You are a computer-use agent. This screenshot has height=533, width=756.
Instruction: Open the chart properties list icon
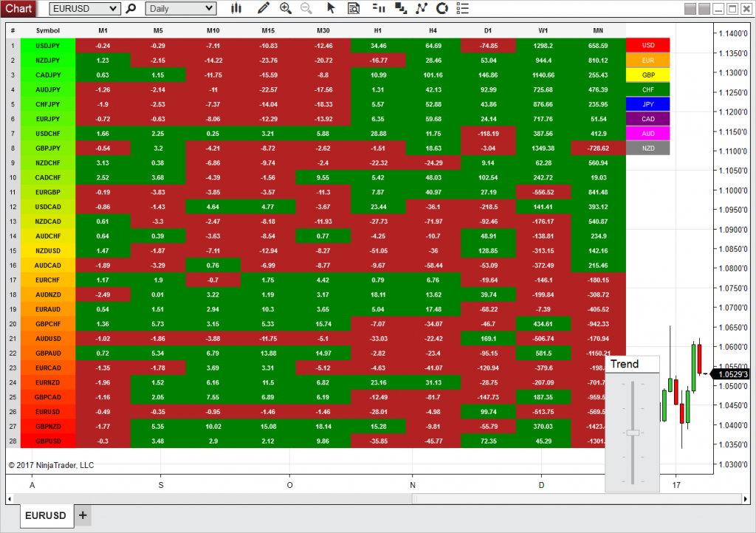coord(463,8)
